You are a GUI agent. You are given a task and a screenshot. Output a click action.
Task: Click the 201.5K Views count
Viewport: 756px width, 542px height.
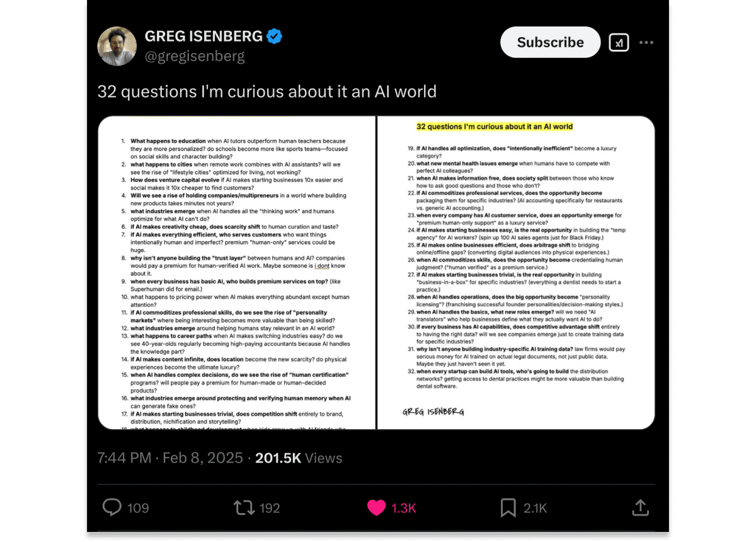[x=299, y=458]
